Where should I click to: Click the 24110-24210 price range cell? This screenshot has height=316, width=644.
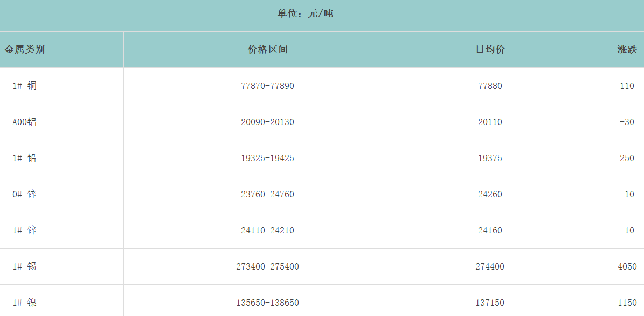267,230
